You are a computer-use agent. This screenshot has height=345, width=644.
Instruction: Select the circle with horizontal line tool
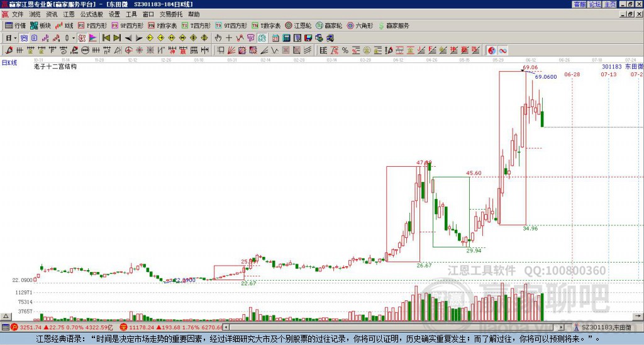click(85, 50)
